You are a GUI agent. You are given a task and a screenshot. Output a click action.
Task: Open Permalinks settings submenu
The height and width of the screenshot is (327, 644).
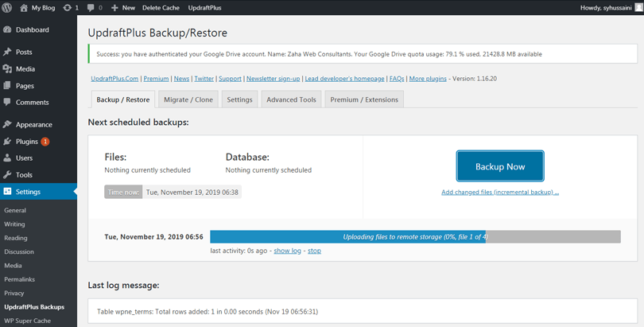[x=19, y=279]
